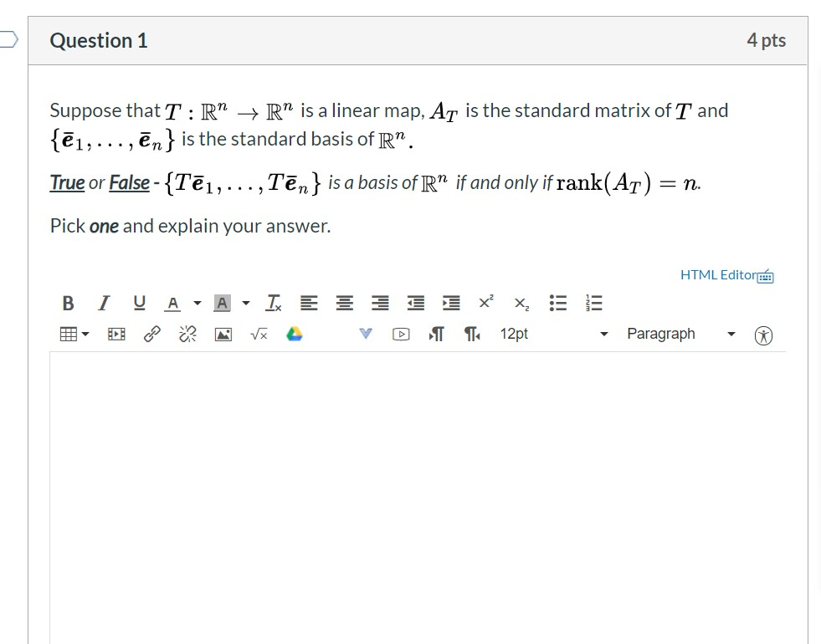Apply subscript formatting

pyautogui.click(x=521, y=303)
